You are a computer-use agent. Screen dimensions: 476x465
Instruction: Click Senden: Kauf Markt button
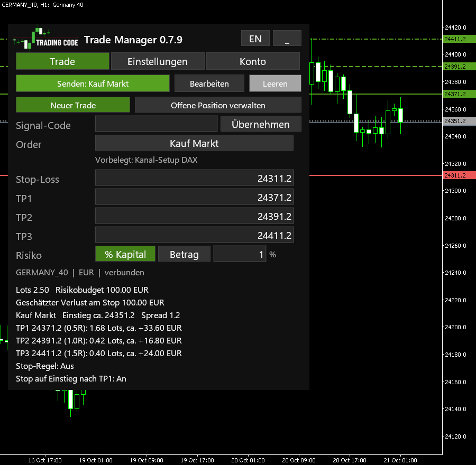click(93, 83)
